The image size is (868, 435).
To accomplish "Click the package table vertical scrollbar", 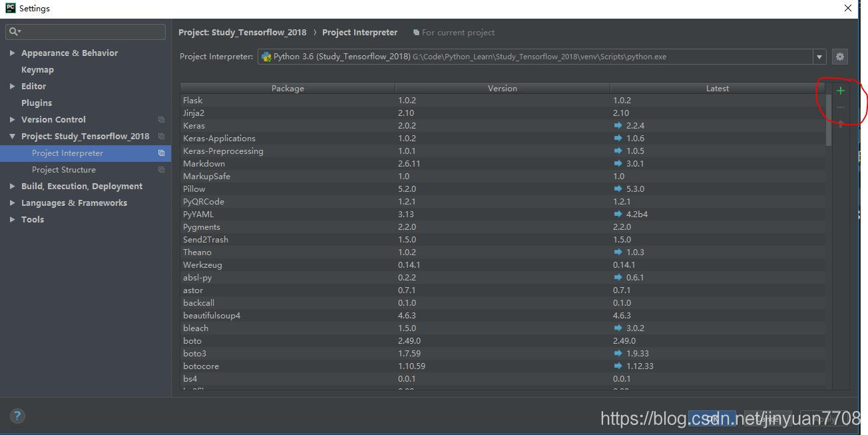I will [x=829, y=120].
